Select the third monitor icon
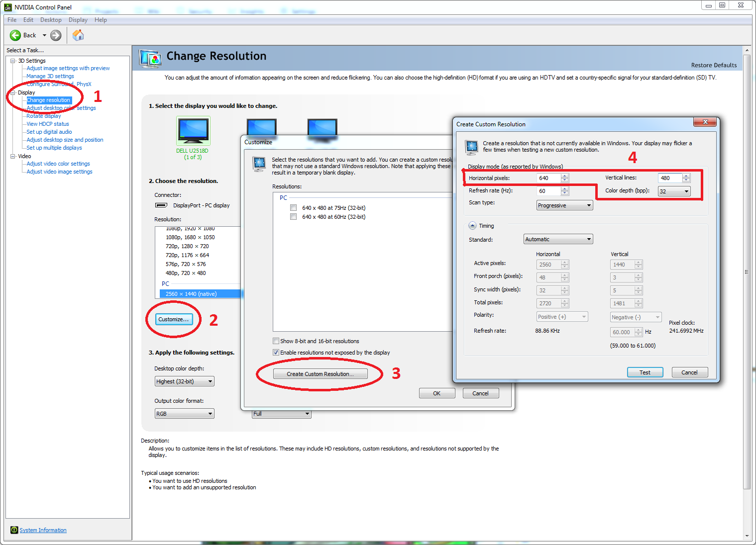 pyautogui.click(x=323, y=127)
